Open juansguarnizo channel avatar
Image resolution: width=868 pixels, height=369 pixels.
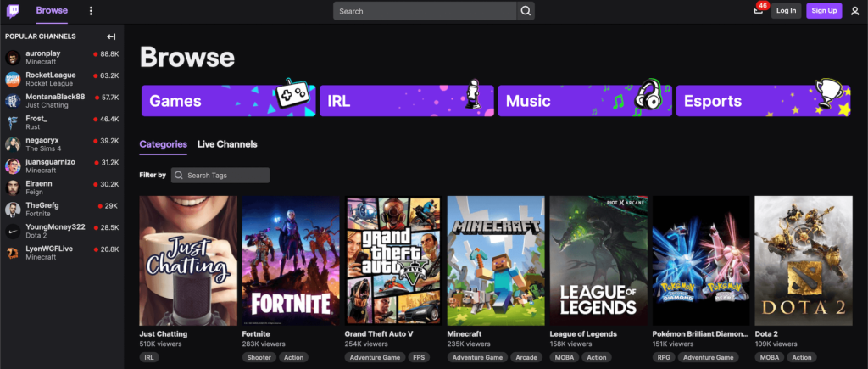coord(13,165)
